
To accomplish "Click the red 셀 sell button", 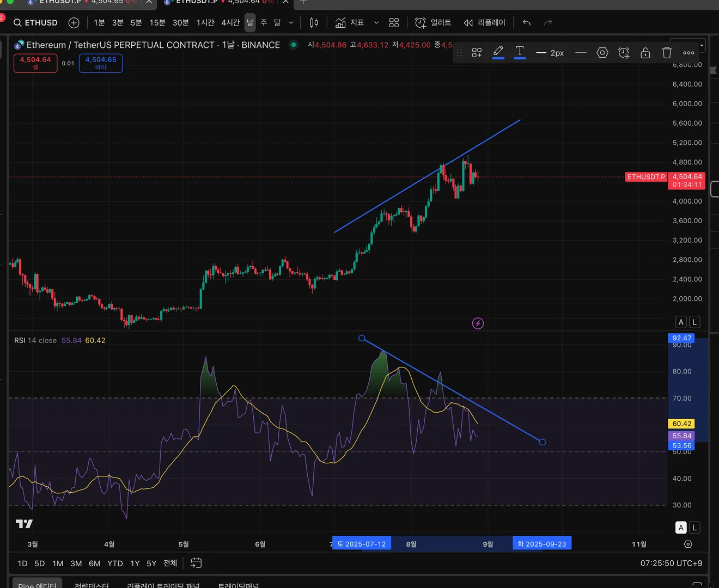I will (35, 63).
